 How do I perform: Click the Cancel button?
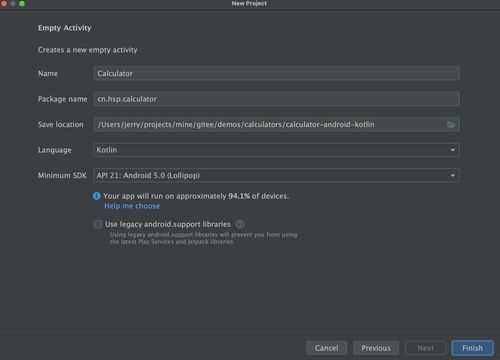(326, 348)
